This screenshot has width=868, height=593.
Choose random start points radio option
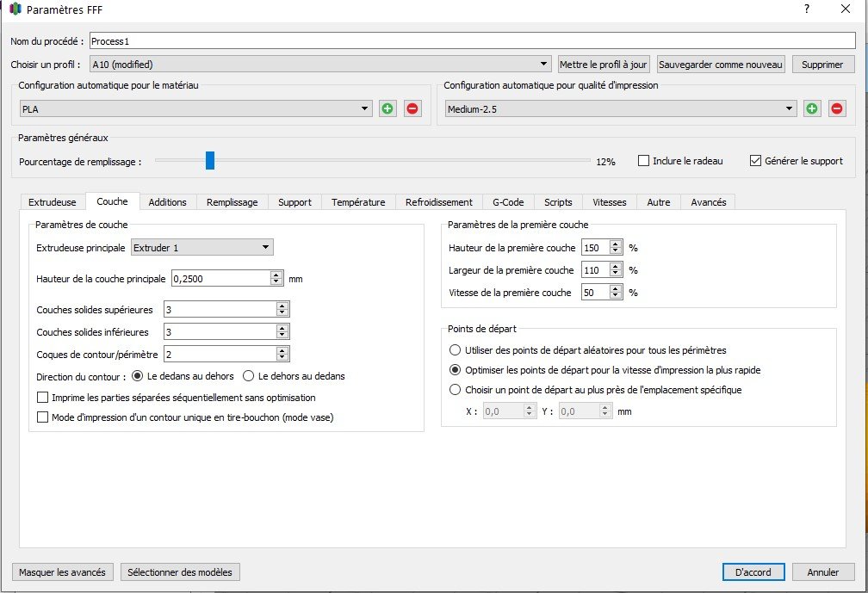(x=456, y=350)
